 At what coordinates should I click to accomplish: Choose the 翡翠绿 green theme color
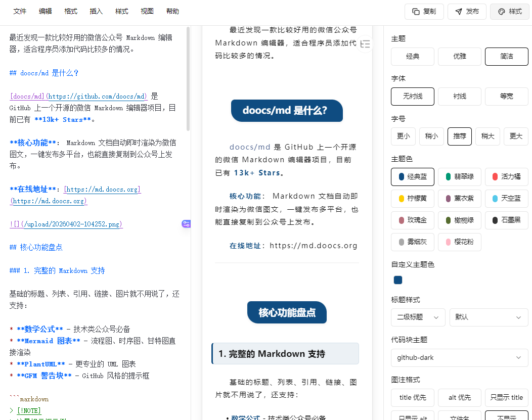click(459, 177)
